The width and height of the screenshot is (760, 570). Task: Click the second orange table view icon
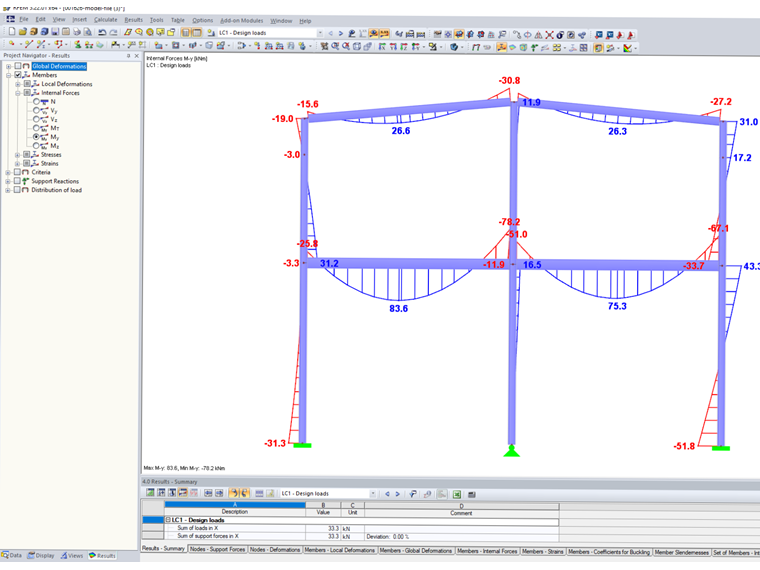point(197,32)
